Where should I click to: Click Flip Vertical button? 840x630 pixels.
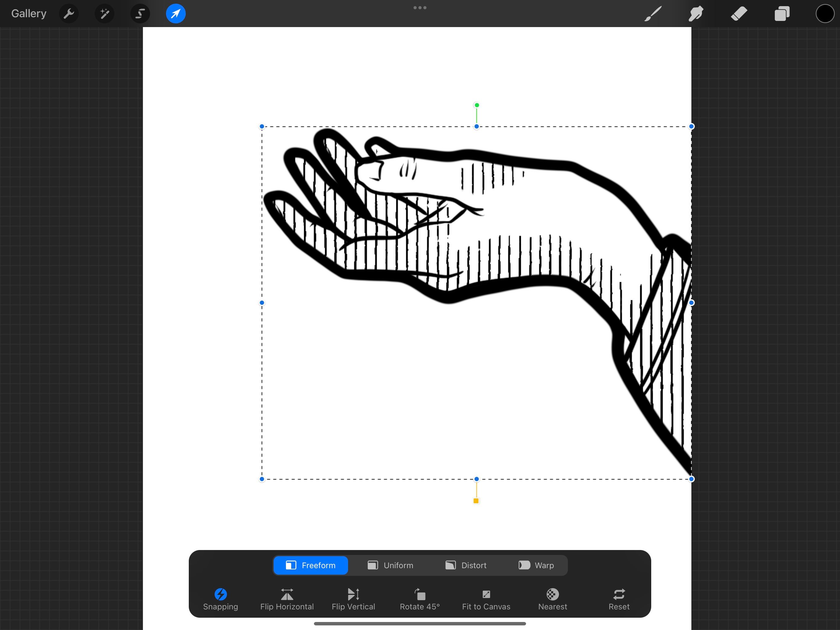(353, 599)
